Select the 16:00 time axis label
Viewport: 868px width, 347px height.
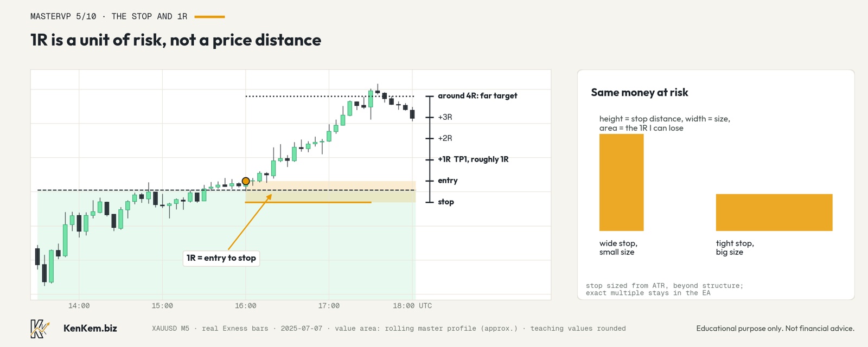point(246,306)
